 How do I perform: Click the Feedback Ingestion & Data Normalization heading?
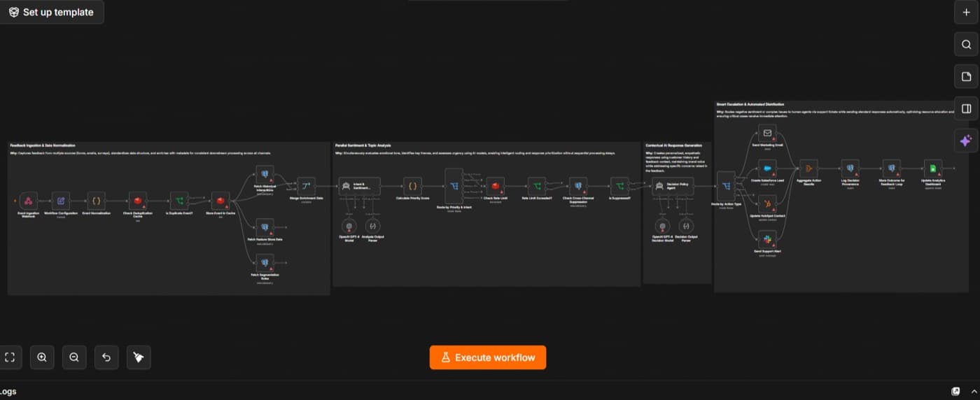(43, 145)
